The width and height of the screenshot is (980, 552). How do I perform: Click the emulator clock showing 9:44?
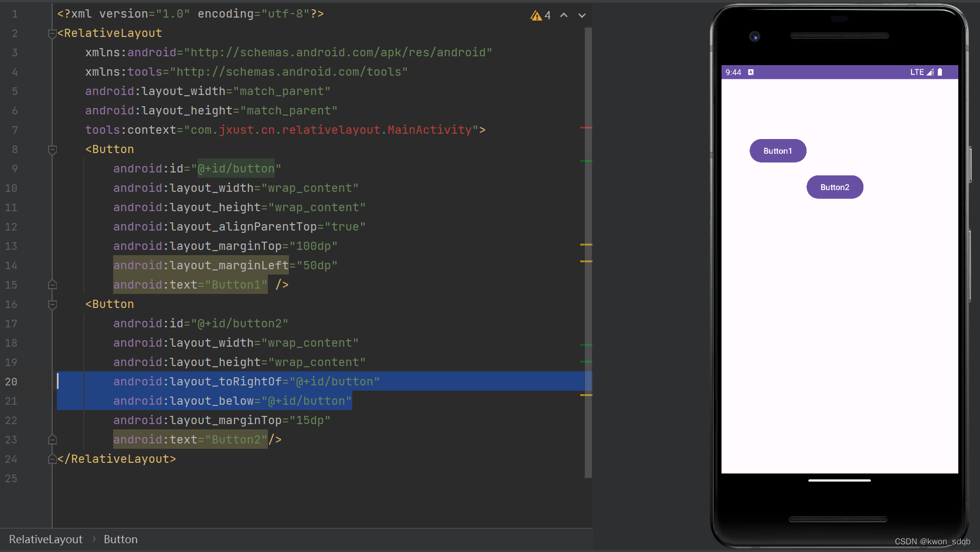(733, 72)
